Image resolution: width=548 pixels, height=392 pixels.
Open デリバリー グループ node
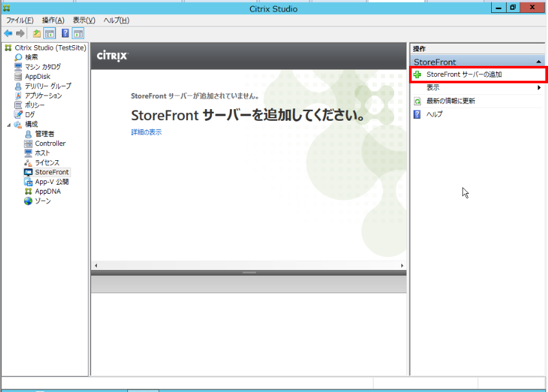[48, 86]
